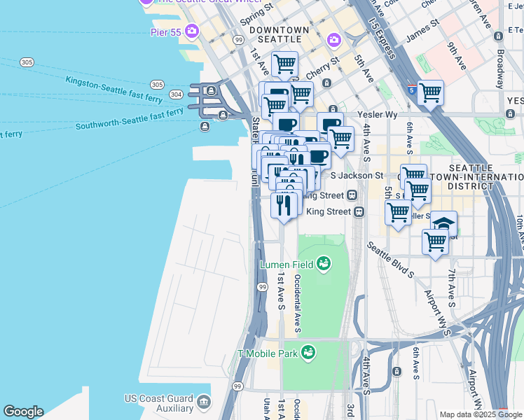Click the ferry icon below Southworth-Seattle fast ferry
Viewport: 524px width, 420px height.
pyautogui.click(x=205, y=127)
